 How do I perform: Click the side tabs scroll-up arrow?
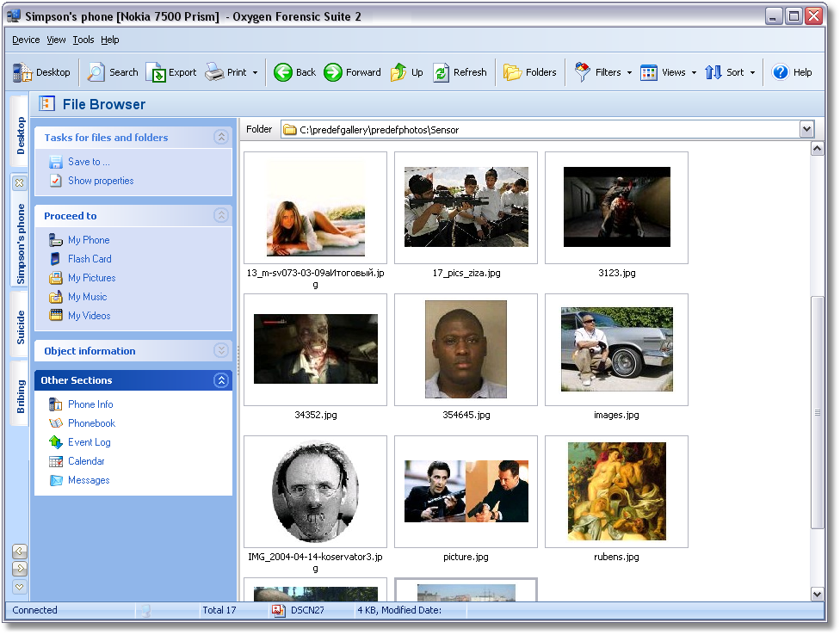19,551
